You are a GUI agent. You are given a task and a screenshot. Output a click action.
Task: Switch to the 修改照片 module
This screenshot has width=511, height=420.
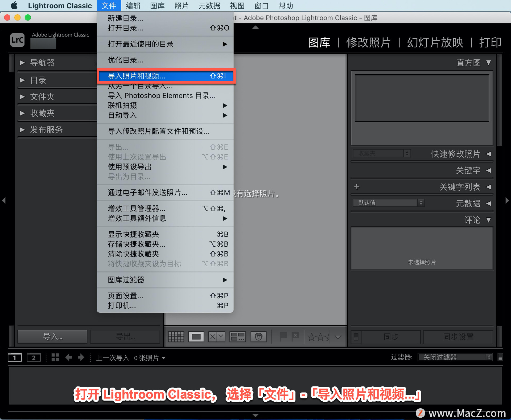tap(368, 42)
